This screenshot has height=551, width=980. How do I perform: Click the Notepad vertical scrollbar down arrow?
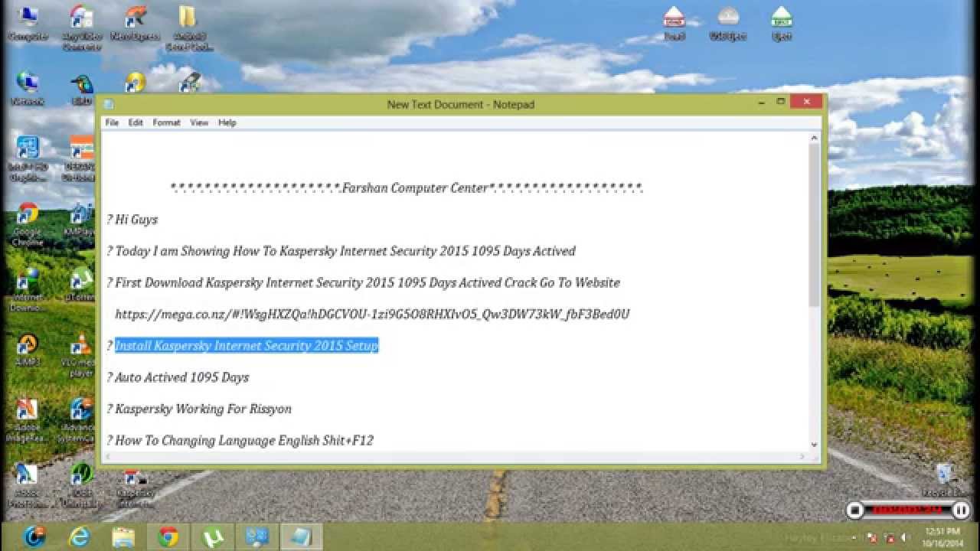[x=814, y=445]
